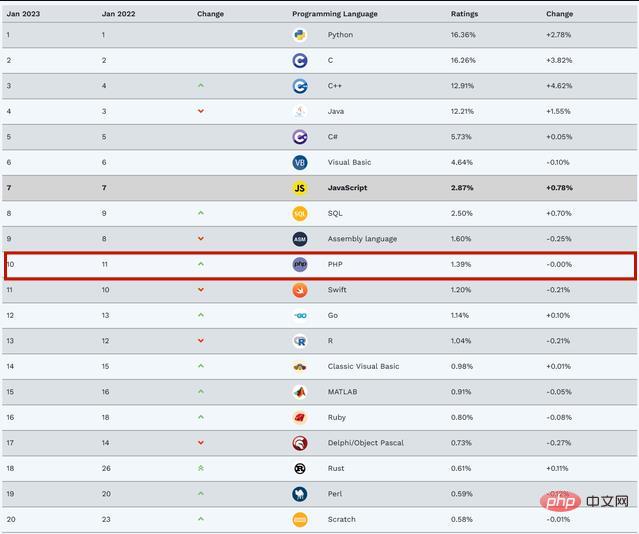Screen dimensions: 639x534
Task: Select the Ratings column header
Action: [x=464, y=14]
